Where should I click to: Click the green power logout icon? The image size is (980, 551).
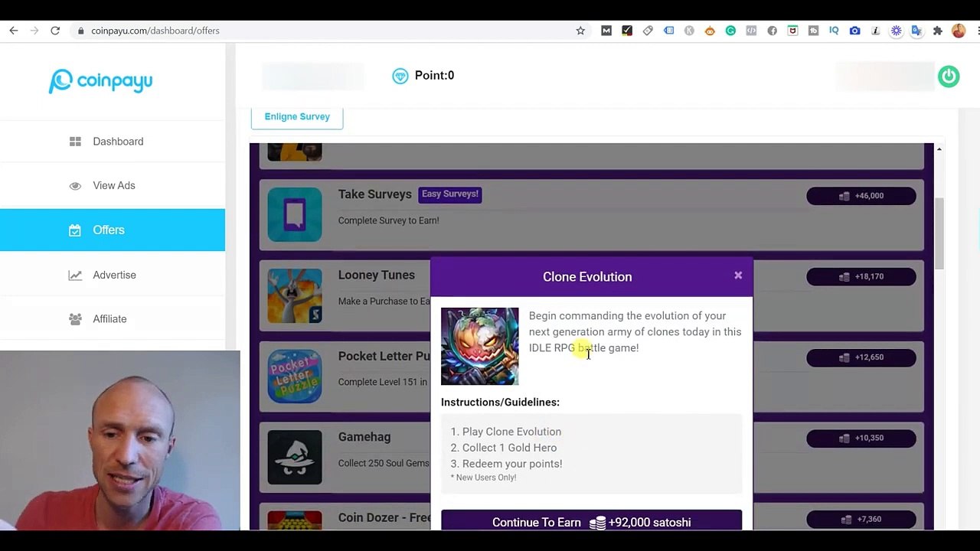tap(949, 76)
